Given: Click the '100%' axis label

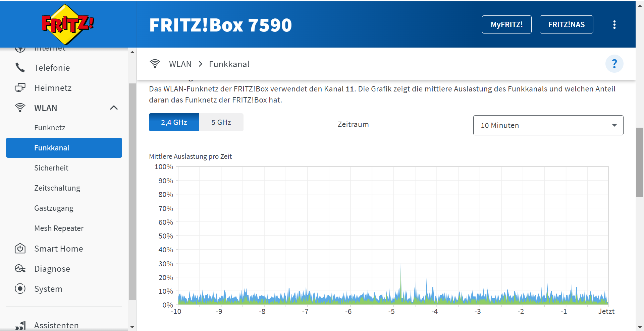Looking at the screenshot, I should [164, 167].
